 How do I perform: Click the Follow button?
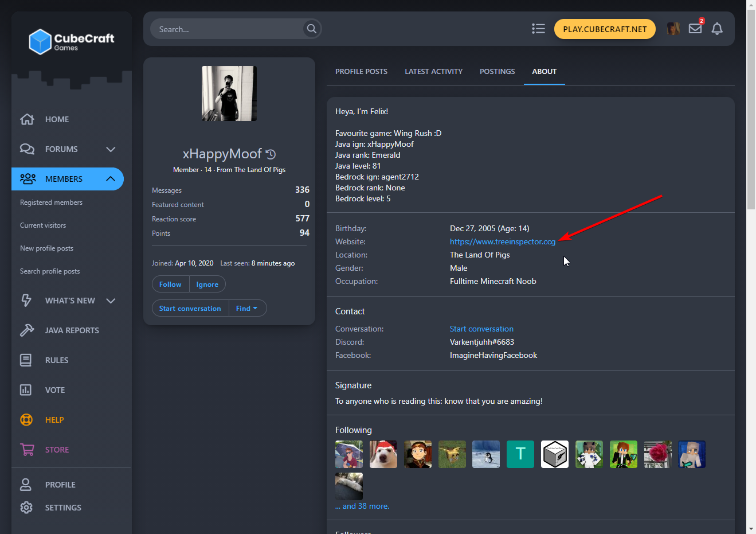pyautogui.click(x=170, y=284)
